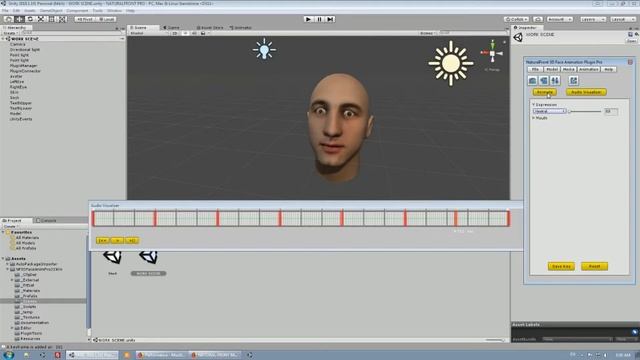Click first blue plugin toolbar icon
640x360 pixels.
coord(533,81)
